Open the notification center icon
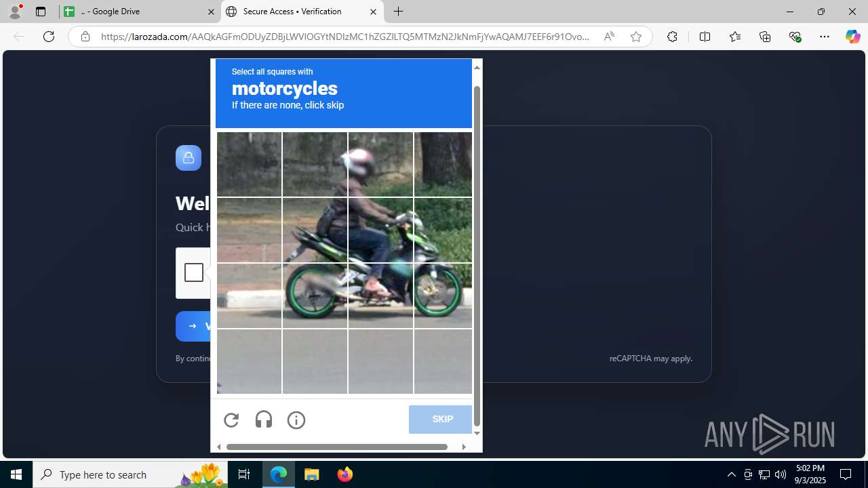 pos(846,474)
